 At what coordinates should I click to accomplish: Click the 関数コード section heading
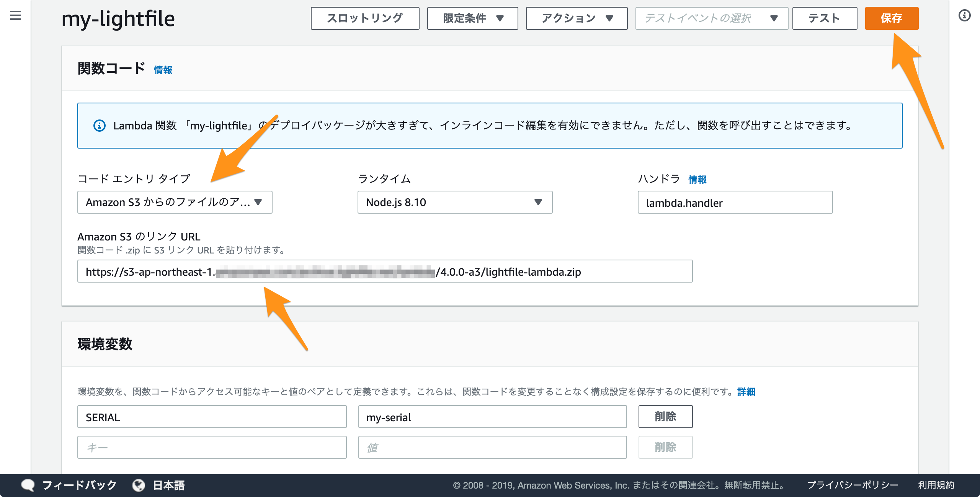coord(111,68)
